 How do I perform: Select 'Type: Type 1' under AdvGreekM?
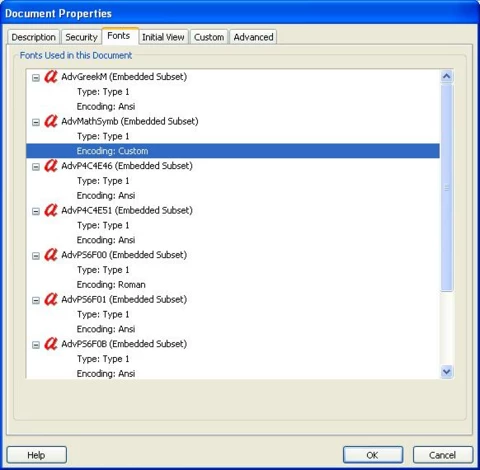[x=103, y=92]
